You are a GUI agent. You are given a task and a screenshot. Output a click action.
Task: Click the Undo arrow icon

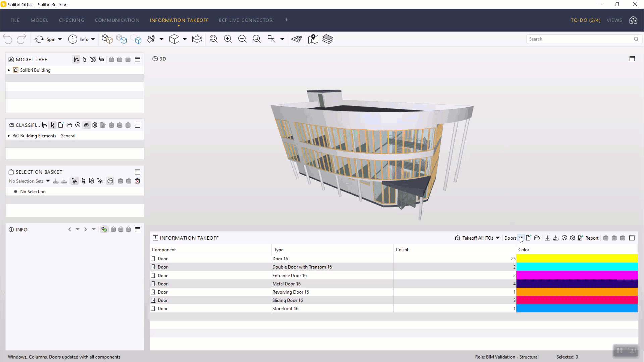coord(8,39)
